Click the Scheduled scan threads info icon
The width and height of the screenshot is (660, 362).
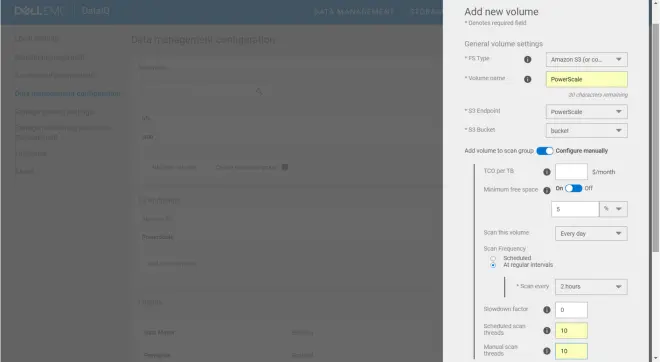click(x=547, y=330)
